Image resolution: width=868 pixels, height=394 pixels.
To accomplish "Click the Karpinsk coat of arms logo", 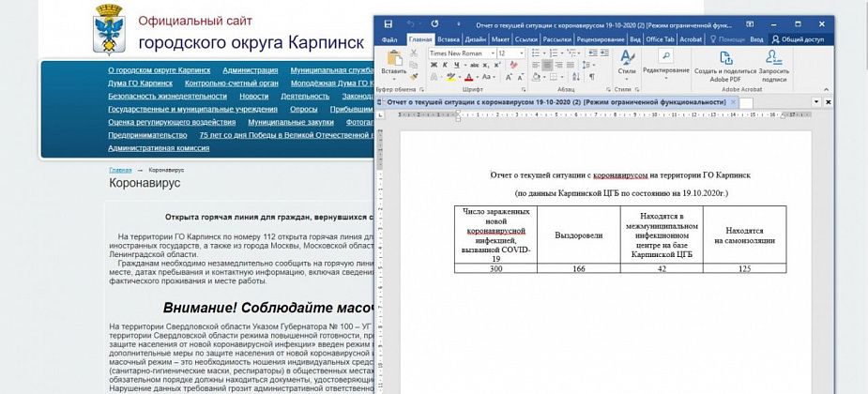I will tap(109, 29).
